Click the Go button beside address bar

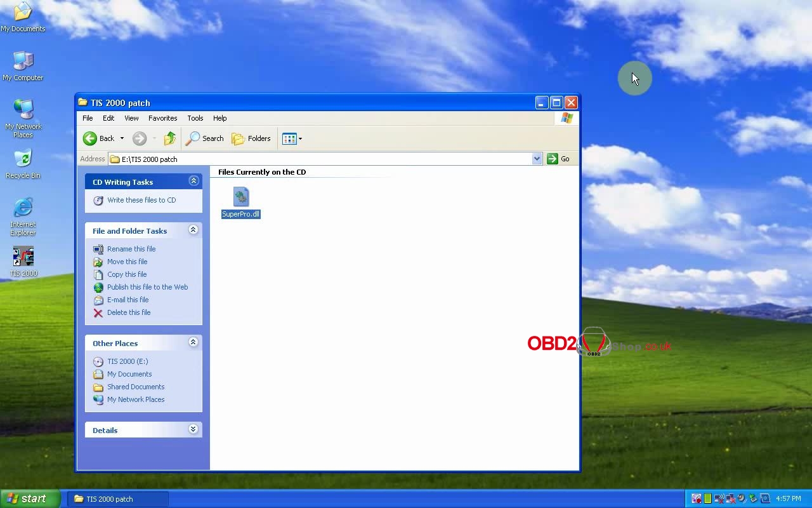[x=559, y=159]
